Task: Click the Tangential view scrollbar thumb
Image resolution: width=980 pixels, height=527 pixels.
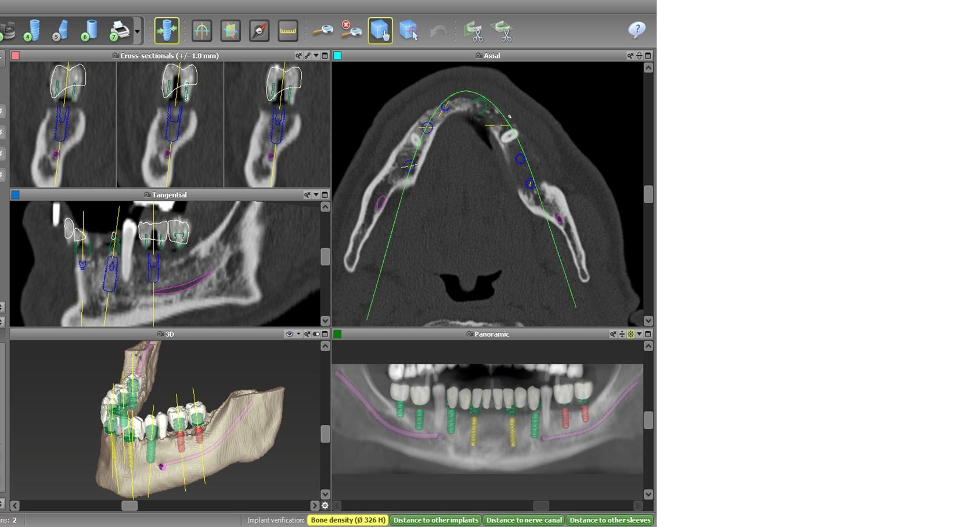Action: pos(325,257)
